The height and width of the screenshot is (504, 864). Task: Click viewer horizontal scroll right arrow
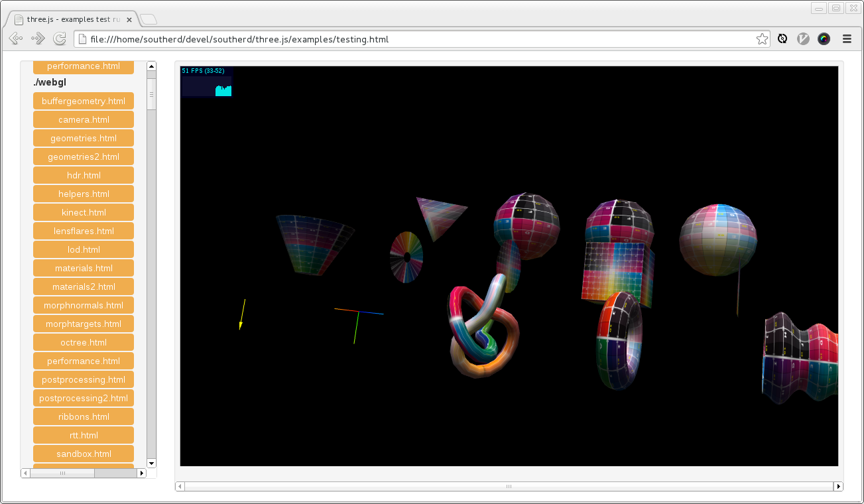[838, 486]
